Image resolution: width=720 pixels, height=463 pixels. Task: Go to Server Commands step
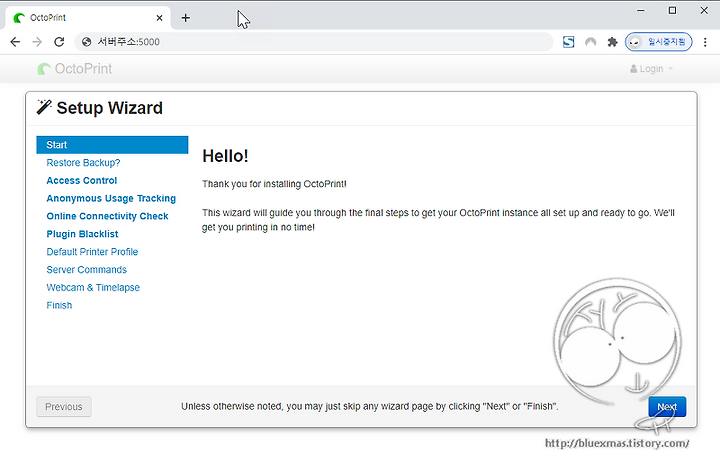point(86,270)
